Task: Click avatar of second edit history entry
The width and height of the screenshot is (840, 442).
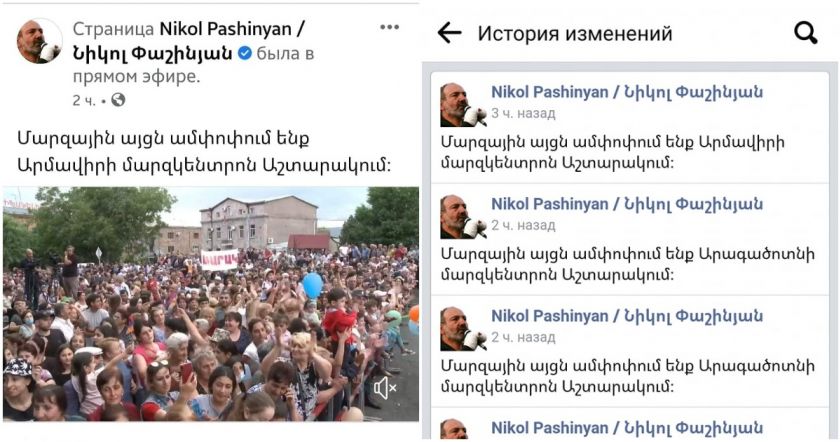Action: click(x=462, y=216)
